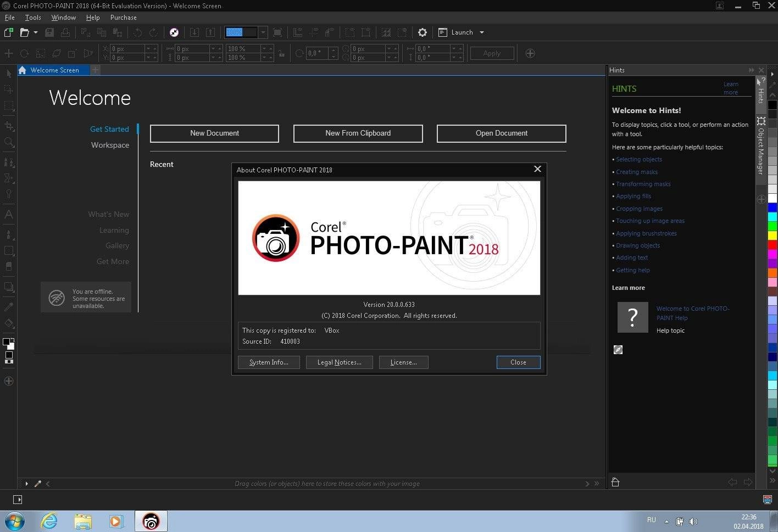Click the foreground/background color control

[8, 344]
